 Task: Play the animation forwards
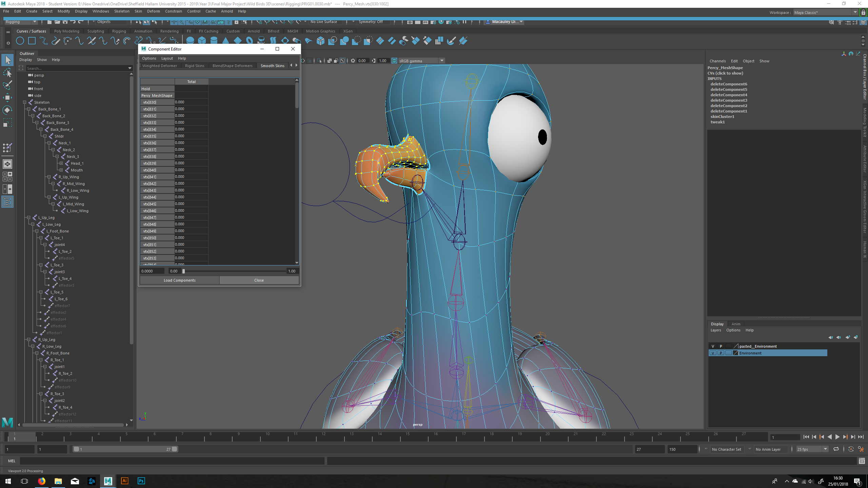[x=837, y=437]
